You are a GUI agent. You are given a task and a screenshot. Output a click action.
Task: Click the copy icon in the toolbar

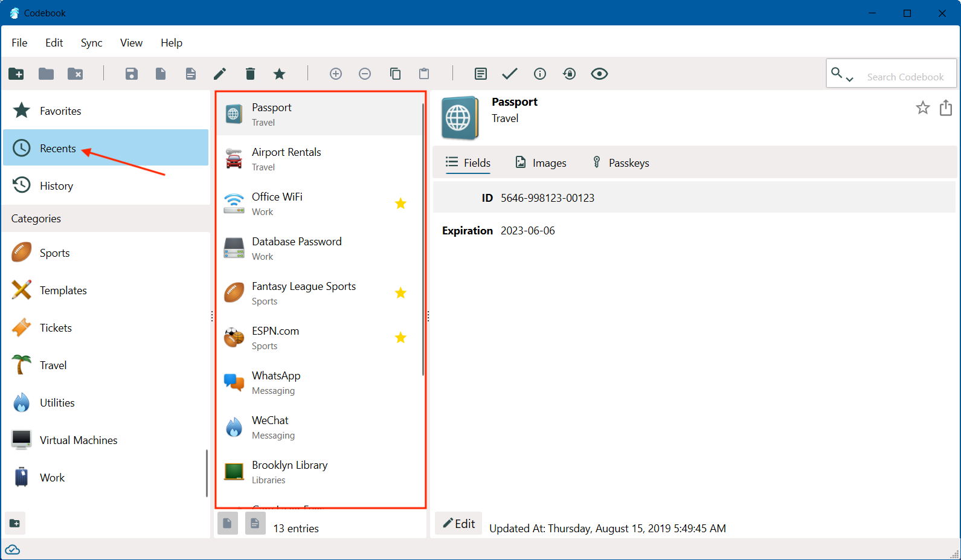[x=395, y=74]
